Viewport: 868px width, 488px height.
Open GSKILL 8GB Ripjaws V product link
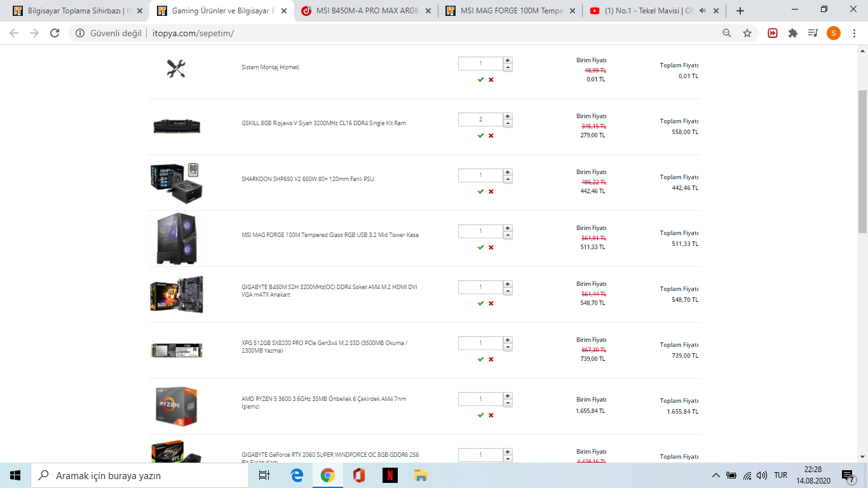click(x=323, y=123)
